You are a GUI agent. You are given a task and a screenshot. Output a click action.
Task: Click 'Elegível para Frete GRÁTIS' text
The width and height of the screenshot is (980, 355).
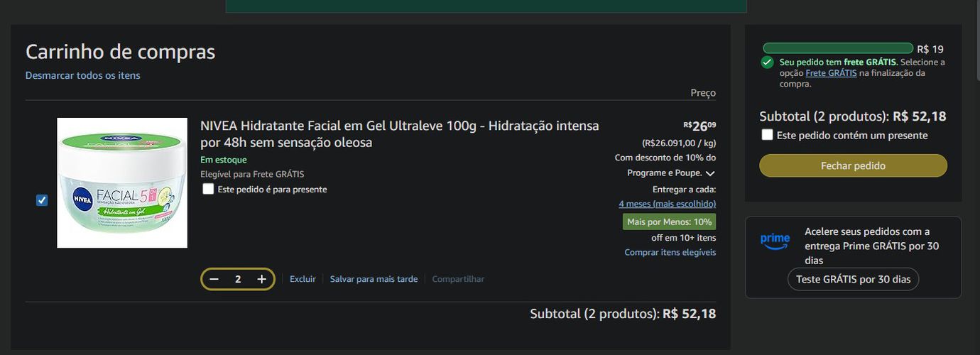[x=252, y=174]
